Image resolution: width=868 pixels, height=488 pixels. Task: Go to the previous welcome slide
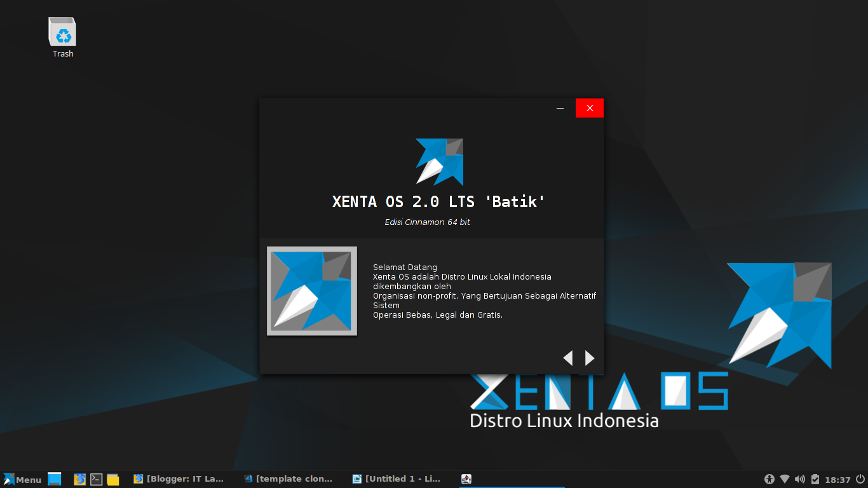(x=568, y=358)
